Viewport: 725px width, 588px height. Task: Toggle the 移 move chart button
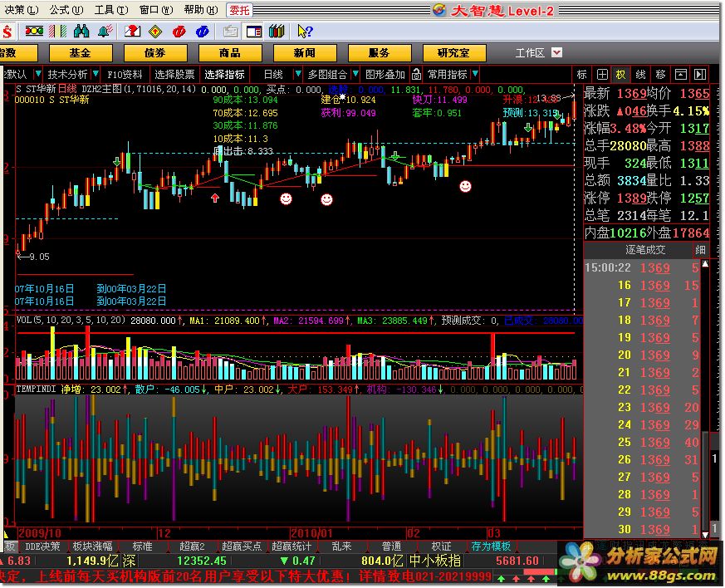click(661, 75)
